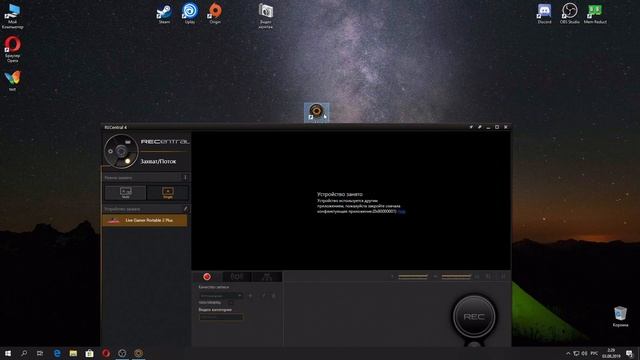Open the Recycle Bin icon
The height and width of the screenshot is (360, 640).
[620, 317]
